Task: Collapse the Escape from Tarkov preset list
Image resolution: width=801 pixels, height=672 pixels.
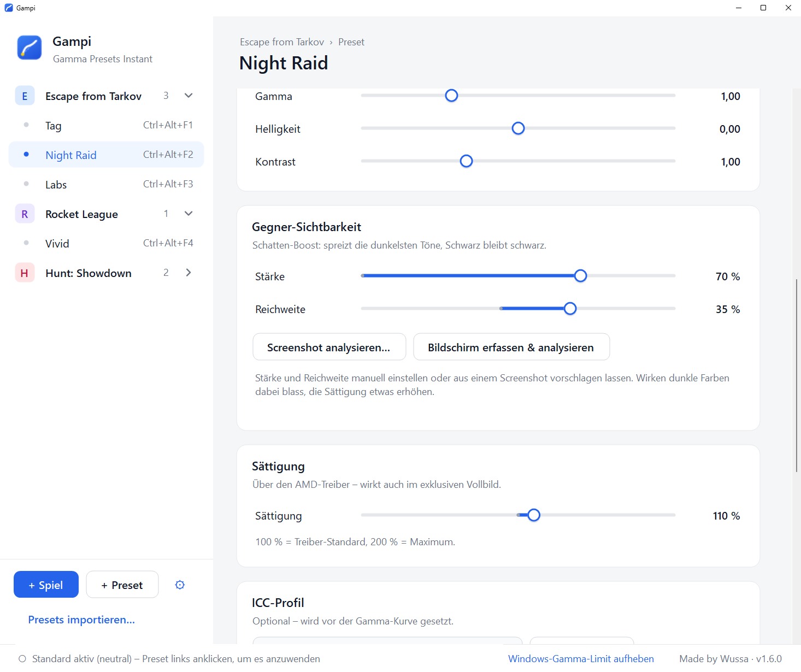Action: pyautogui.click(x=189, y=96)
